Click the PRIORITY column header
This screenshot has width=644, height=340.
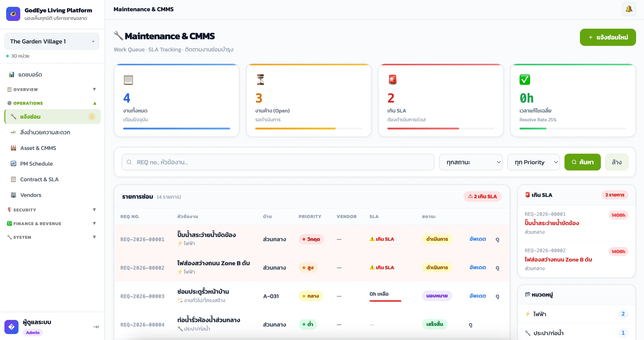click(x=310, y=217)
